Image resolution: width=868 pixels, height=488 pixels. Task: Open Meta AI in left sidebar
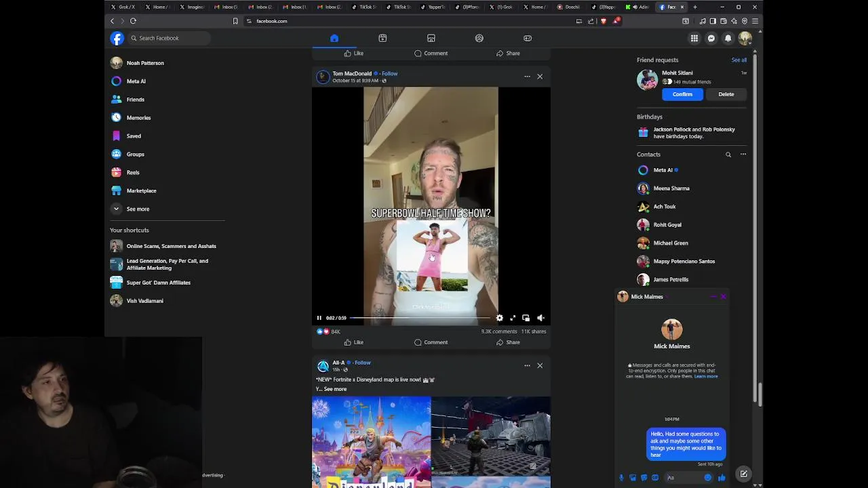(x=136, y=81)
